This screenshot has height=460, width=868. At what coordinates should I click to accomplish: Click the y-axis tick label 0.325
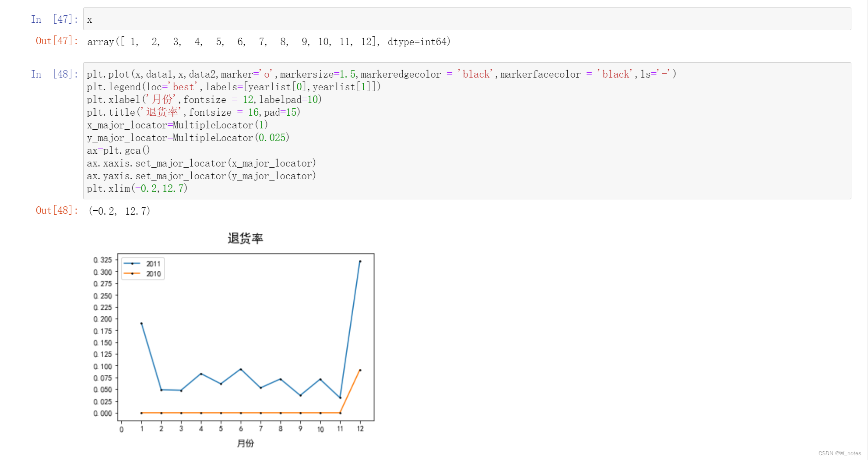103,260
